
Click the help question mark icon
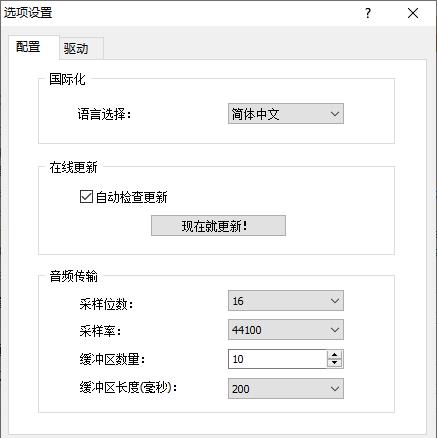click(367, 13)
